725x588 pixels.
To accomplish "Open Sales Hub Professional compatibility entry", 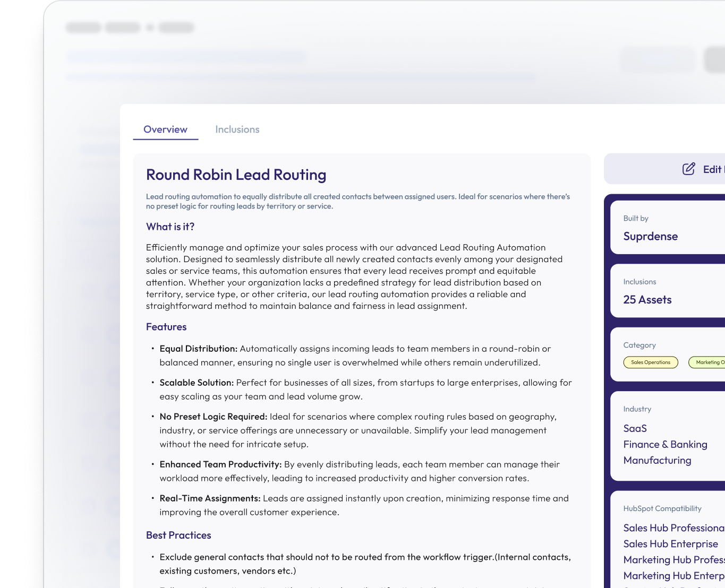I will (x=673, y=528).
